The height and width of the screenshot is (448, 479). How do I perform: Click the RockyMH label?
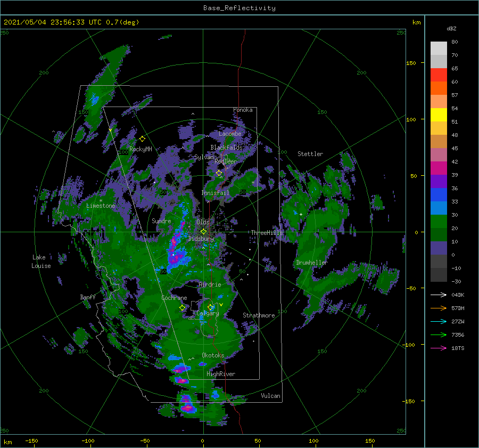[141, 149]
